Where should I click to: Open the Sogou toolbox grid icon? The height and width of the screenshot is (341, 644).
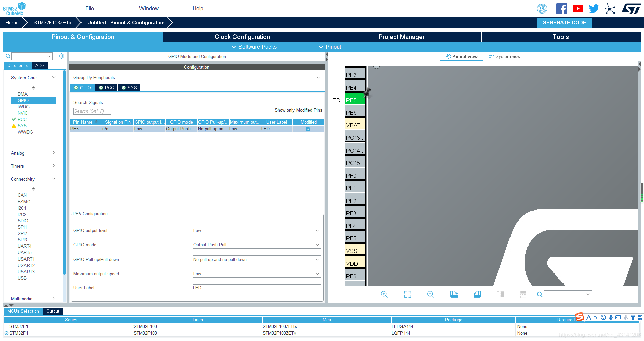coord(640,317)
